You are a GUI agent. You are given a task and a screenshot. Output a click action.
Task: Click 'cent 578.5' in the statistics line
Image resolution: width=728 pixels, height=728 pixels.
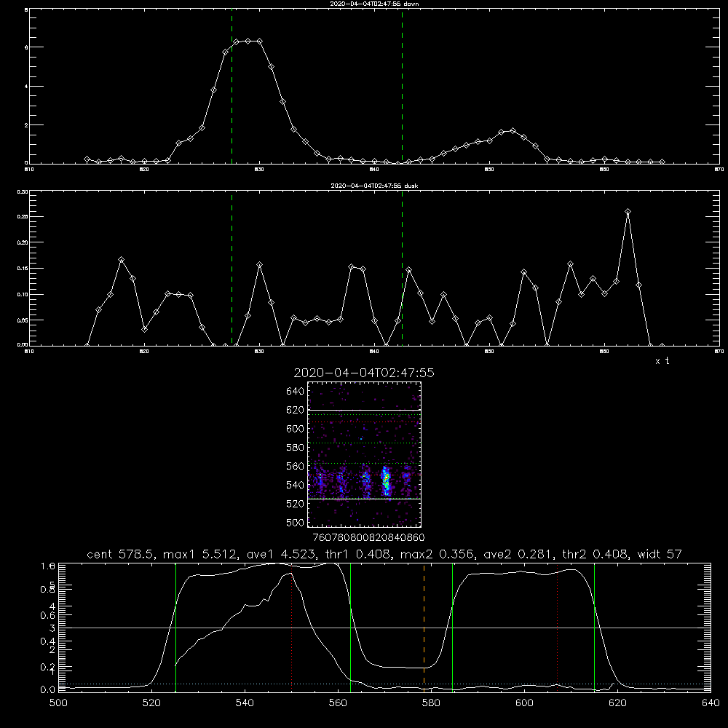point(121,554)
